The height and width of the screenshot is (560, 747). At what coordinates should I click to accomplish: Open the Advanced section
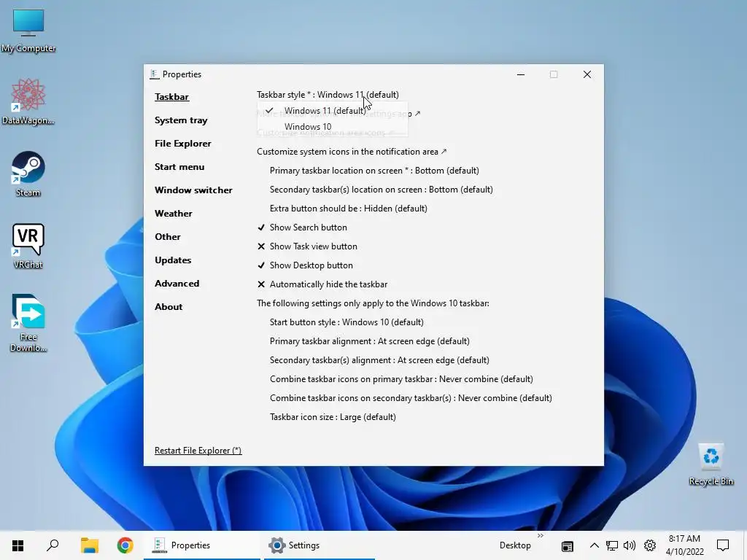tap(177, 284)
